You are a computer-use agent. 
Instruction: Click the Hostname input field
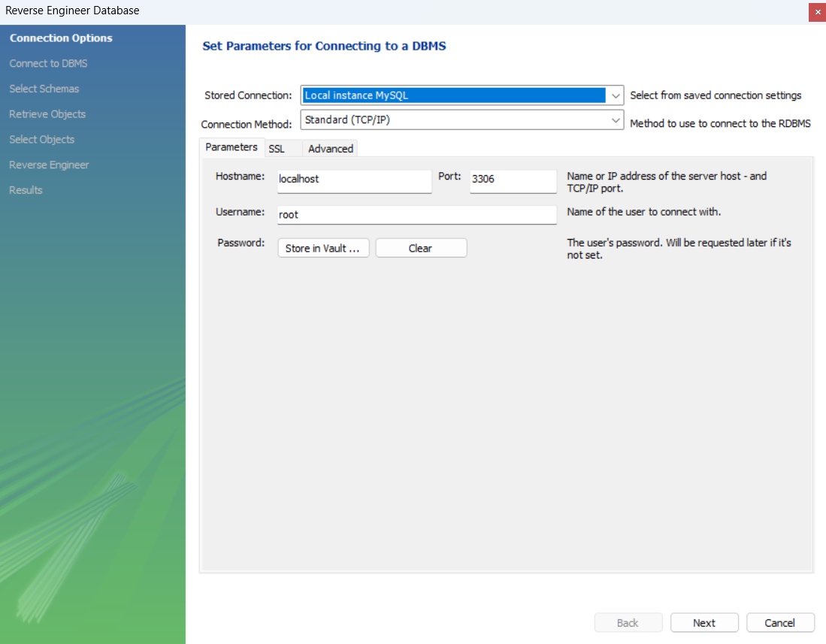click(355, 181)
